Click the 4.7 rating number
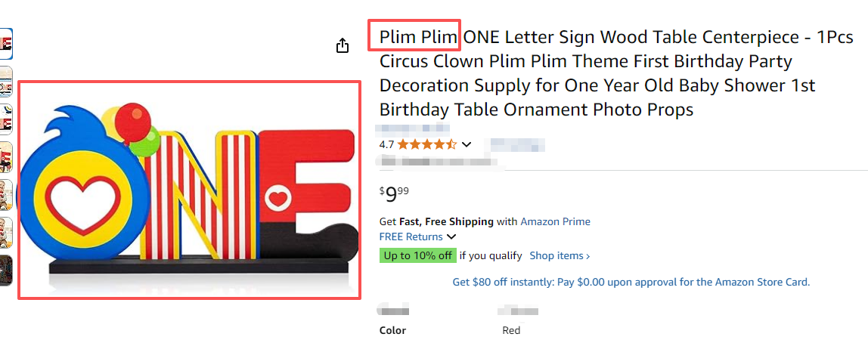Image resolution: width=868 pixels, height=343 pixels. pos(386,144)
